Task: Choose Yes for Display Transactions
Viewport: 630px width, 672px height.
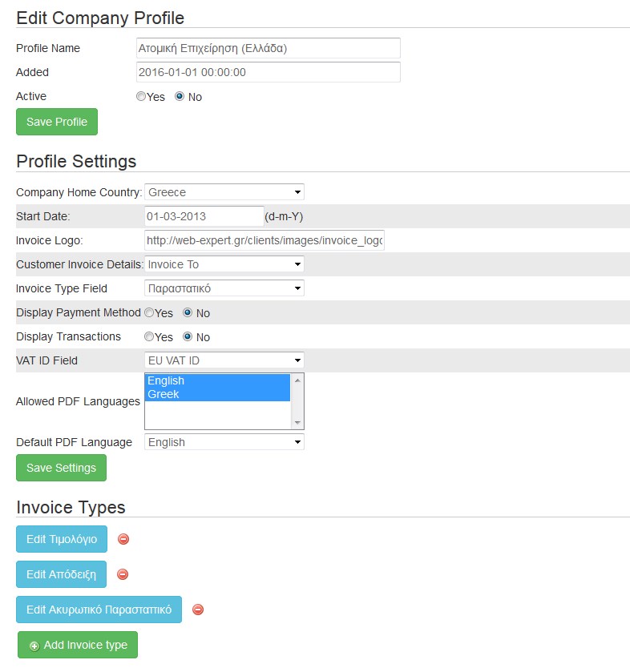Action: coord(149,336)
